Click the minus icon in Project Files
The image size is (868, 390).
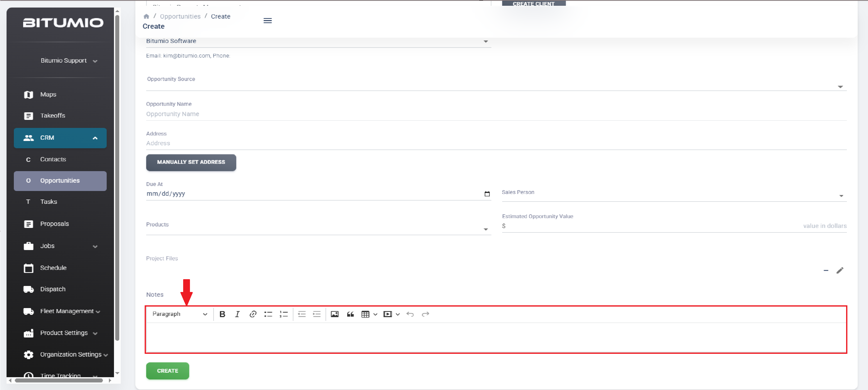point(826,271)
